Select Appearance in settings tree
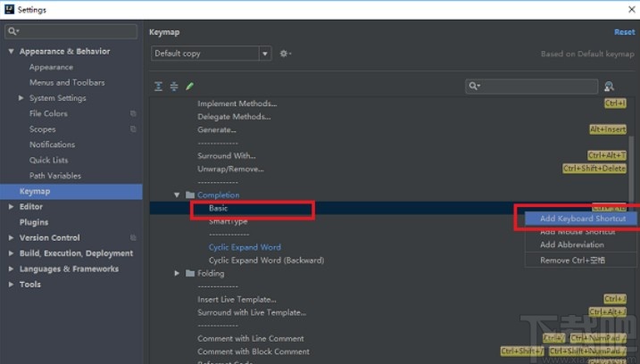640x364 pixels. click(51, 67)
